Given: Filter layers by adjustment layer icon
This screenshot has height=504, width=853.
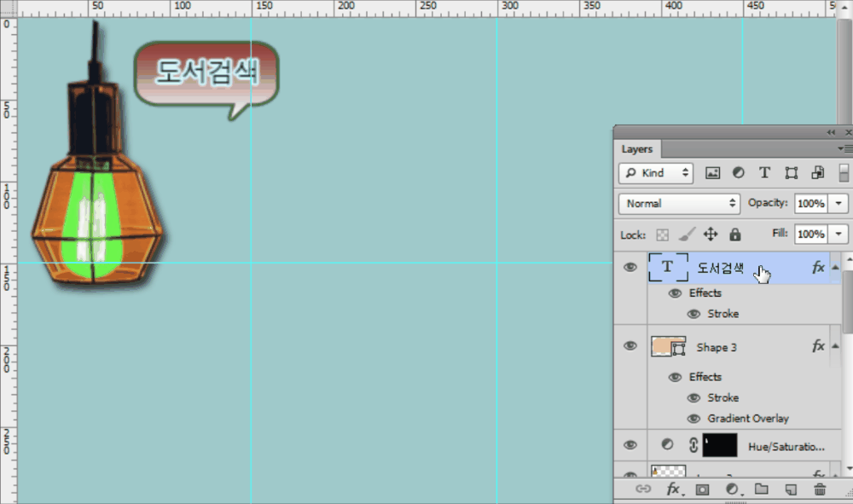Looking at the screenshot, I should (738, 173).
